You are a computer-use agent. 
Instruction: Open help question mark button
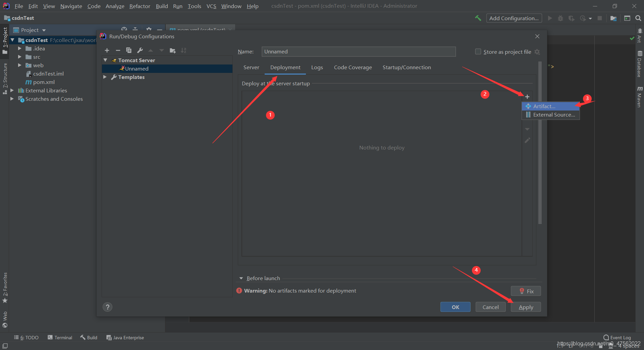(x=107, y=307)
